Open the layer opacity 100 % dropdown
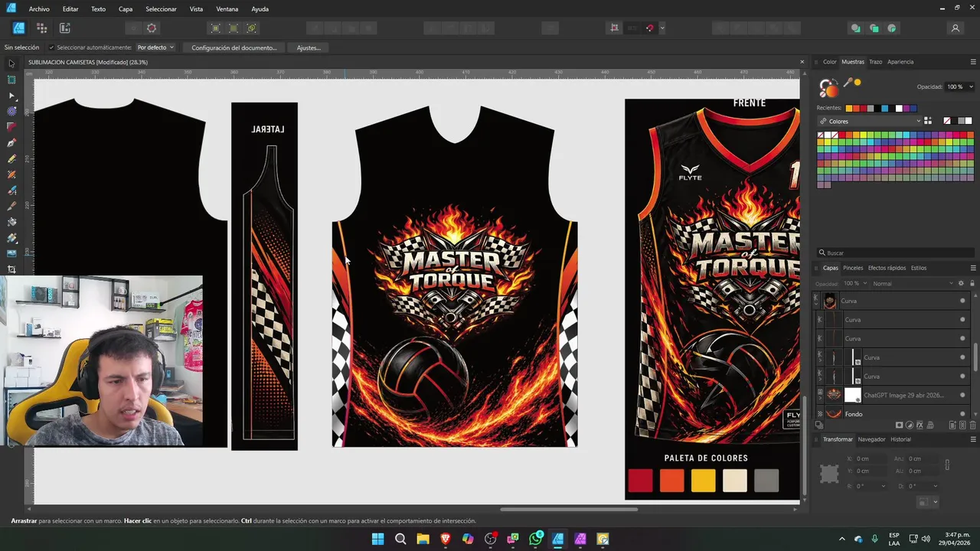Viewport: 980px width, 551px height. (854, 283)
